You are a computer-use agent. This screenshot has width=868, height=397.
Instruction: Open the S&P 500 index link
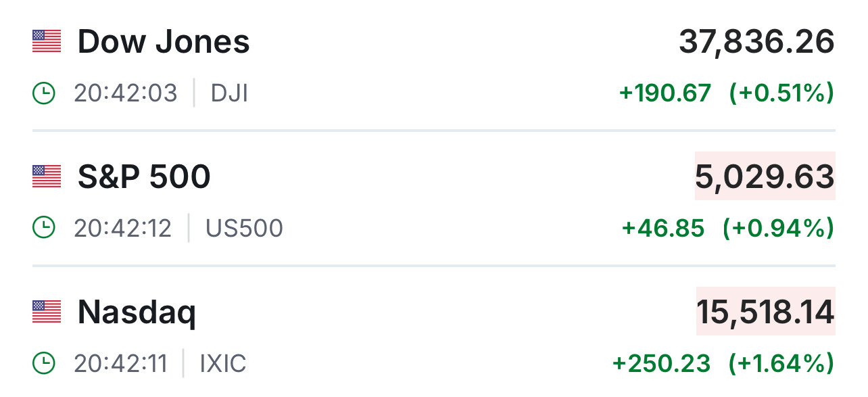click(144, 177)
